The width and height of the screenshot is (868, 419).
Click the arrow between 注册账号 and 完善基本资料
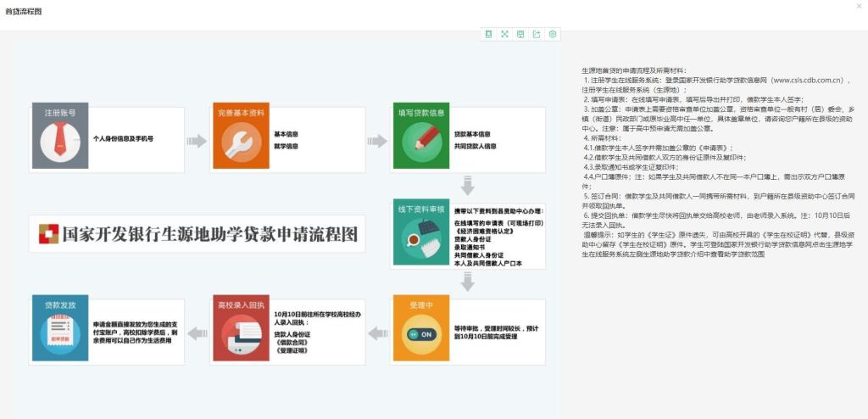tap(197, 141)
